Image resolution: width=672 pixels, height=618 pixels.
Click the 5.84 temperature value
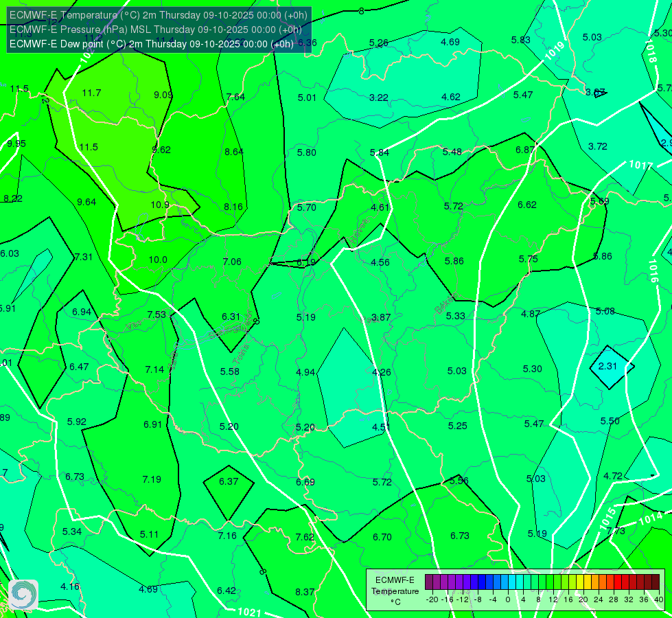pyautogui.click(x=380, y=152)
